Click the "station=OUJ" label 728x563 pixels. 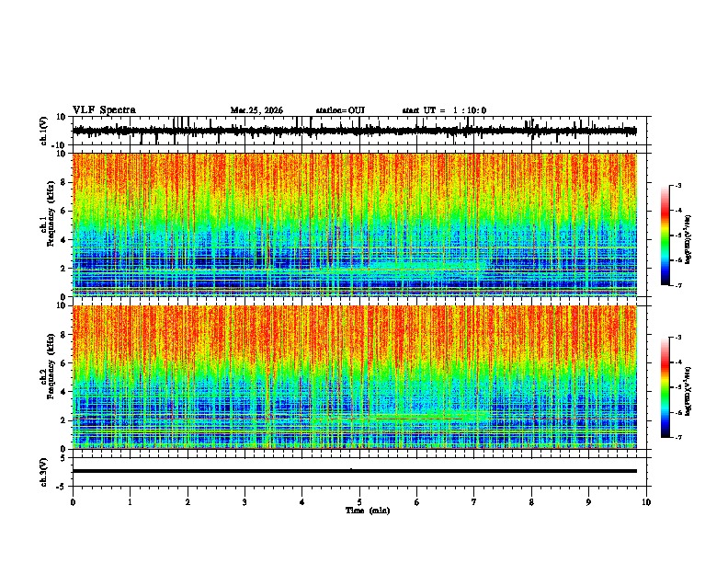tap(340, 110)
